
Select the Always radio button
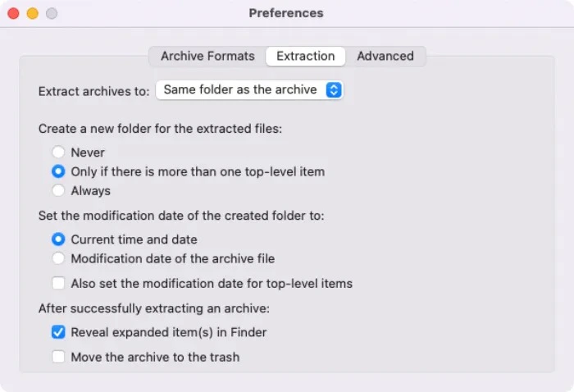[58, 190]
